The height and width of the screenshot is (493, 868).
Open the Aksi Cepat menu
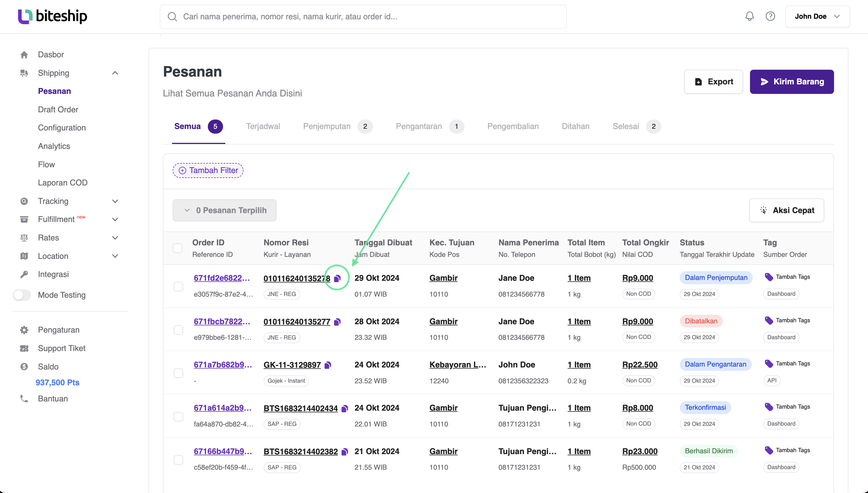(x=787, y=210)
